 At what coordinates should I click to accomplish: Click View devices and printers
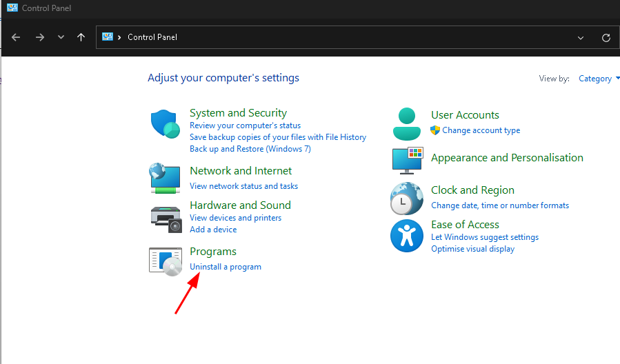point(236,218)
